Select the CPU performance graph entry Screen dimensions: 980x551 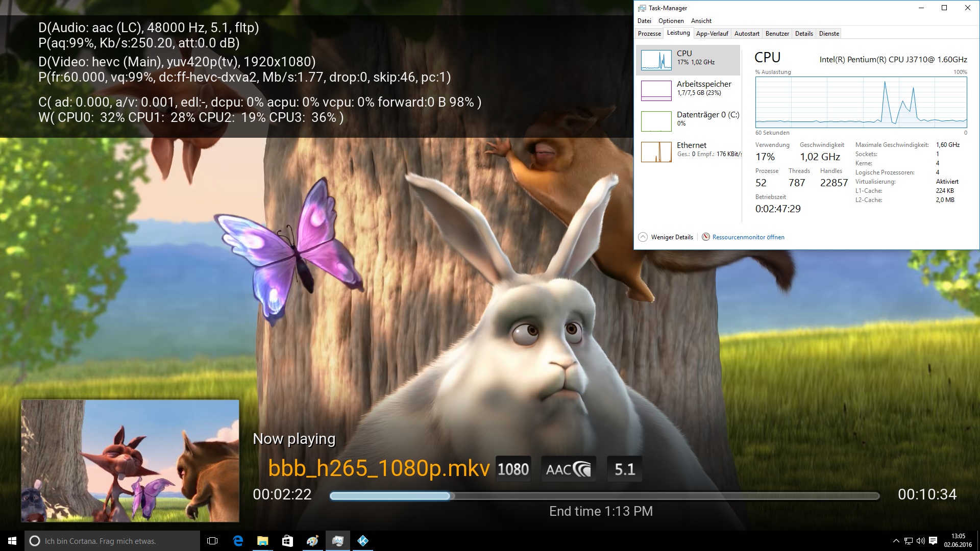click(688, 60)
